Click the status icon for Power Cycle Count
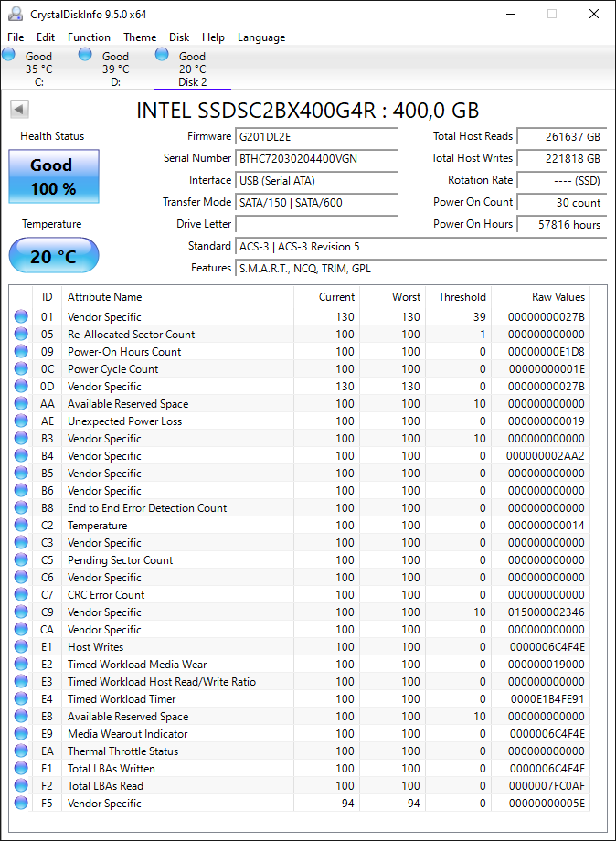616x841 pixels. coord(21,368)
